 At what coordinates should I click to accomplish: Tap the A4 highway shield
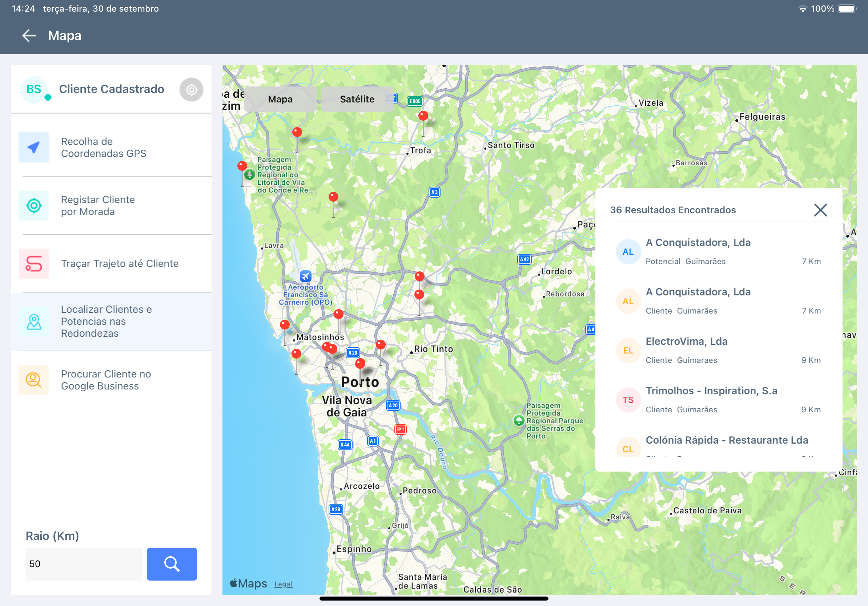pos(591,330)
